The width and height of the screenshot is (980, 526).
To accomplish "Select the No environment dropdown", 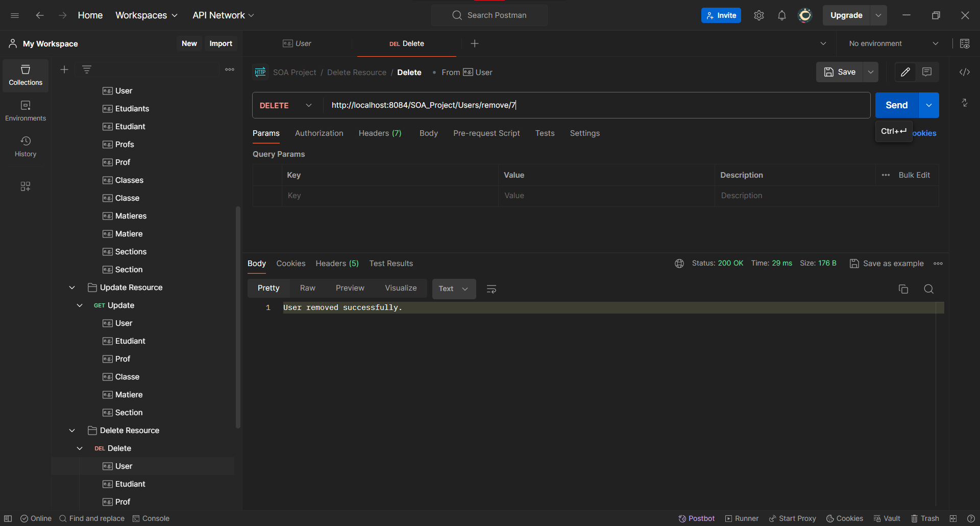I will (893, 43).
